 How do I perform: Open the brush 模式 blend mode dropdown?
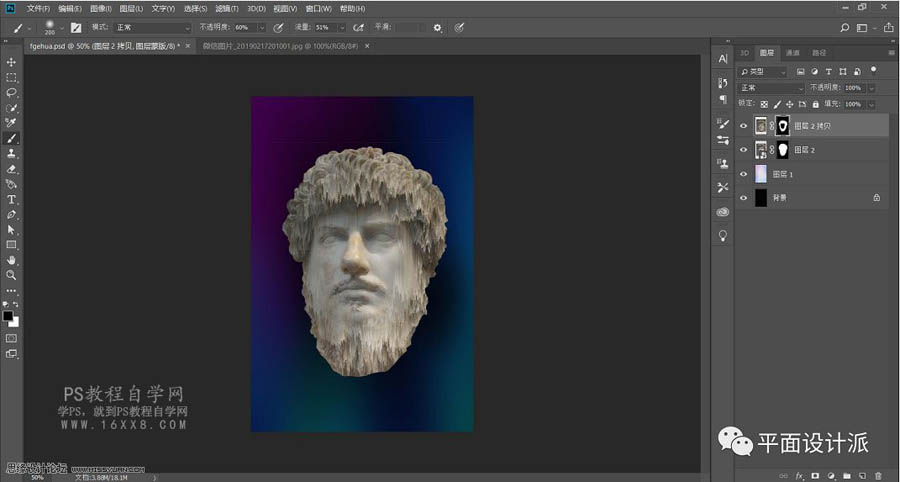151,28
